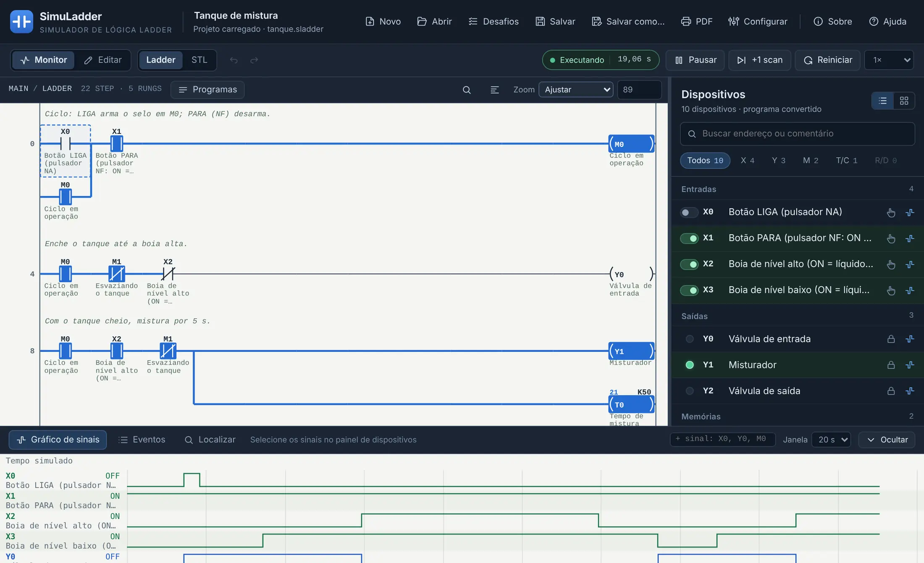Click the redo arrow icon
924x563 pixels.
click(x=254, y=60)
